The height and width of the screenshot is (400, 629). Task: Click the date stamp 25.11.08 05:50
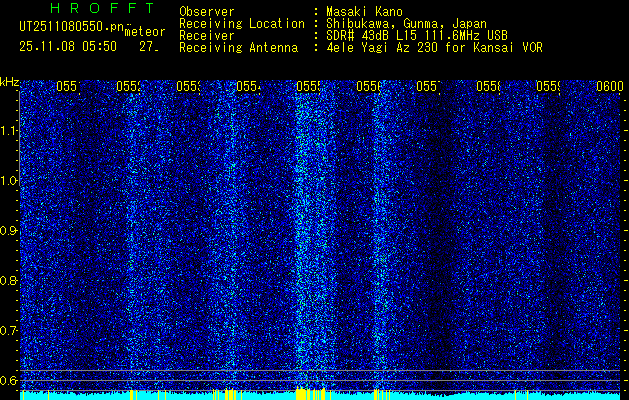pos(68,47)
